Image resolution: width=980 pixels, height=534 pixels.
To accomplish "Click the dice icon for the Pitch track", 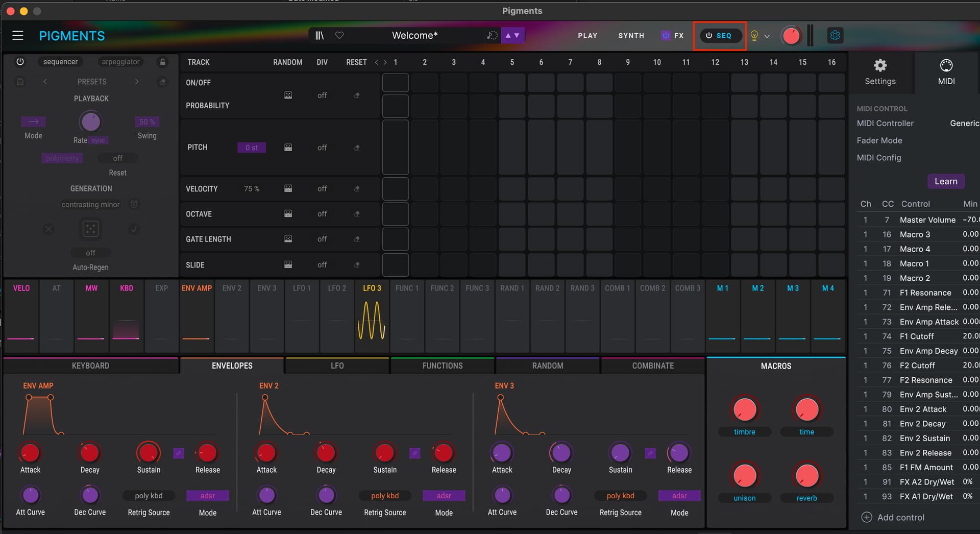I will pos(288,148).
